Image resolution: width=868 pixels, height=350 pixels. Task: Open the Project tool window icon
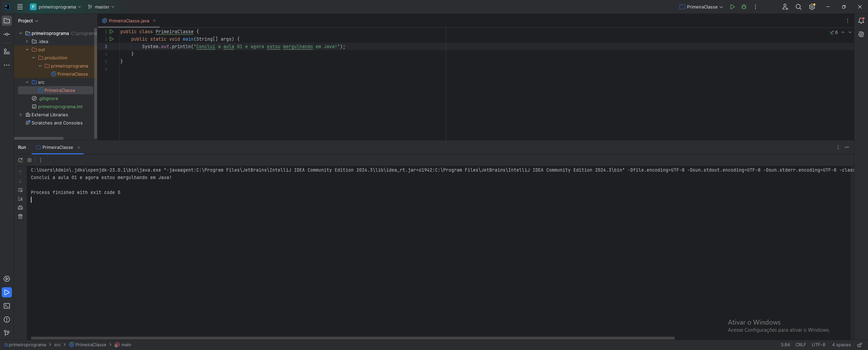coord(7,21)
